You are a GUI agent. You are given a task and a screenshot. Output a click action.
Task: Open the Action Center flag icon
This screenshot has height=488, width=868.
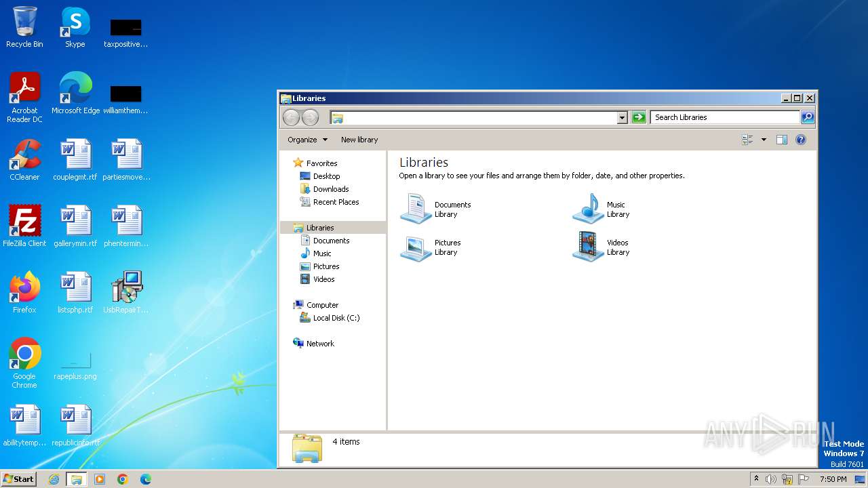click(x=804, y=479)
